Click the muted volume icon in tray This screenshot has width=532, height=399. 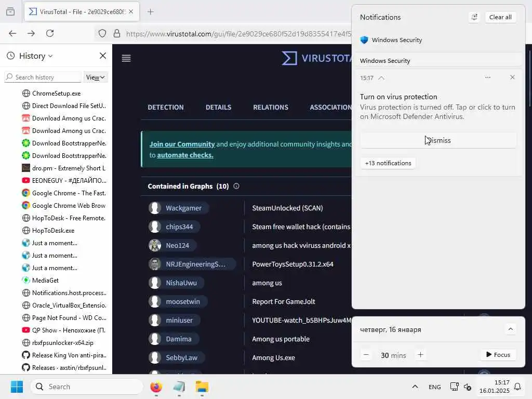(468, 387)
